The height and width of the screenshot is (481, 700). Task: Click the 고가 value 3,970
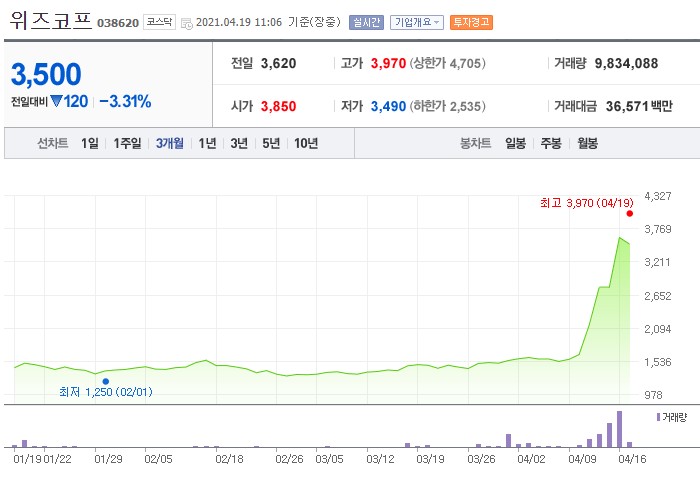click(x=388, y=63)
